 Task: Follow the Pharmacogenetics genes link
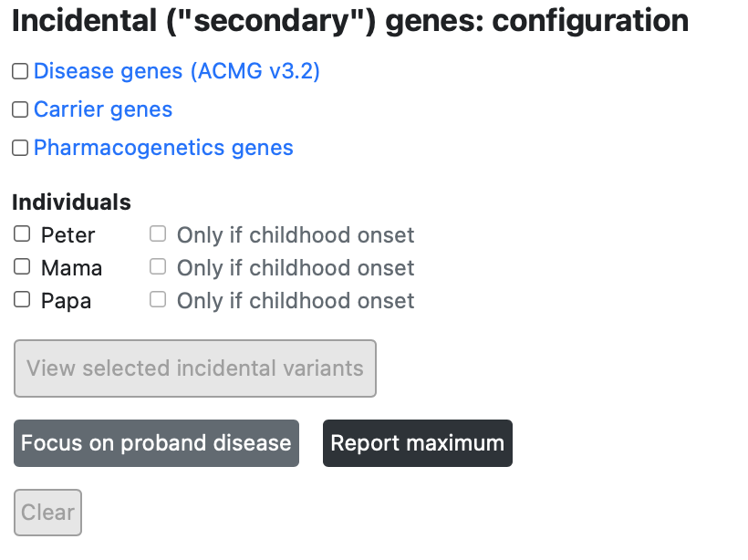pyautogui.click(x=163, y=148)
